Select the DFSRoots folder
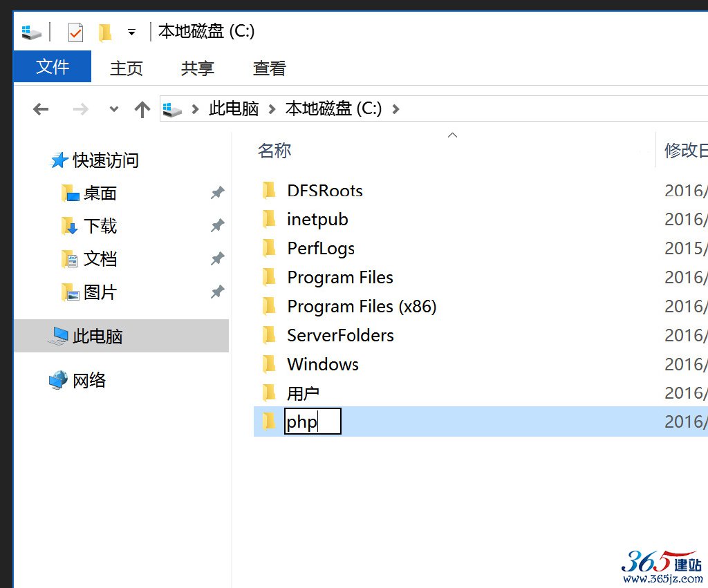 [325, 191]
